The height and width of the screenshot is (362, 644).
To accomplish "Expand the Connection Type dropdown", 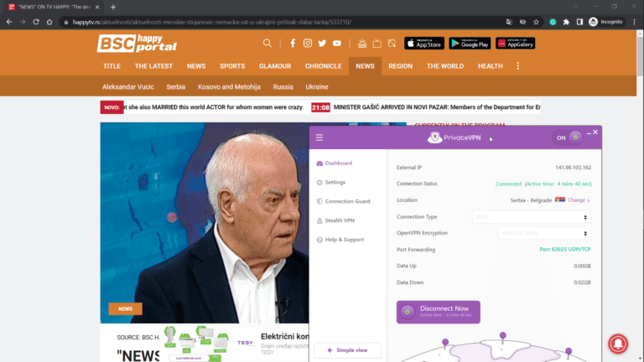I will [x=531, y=217].
